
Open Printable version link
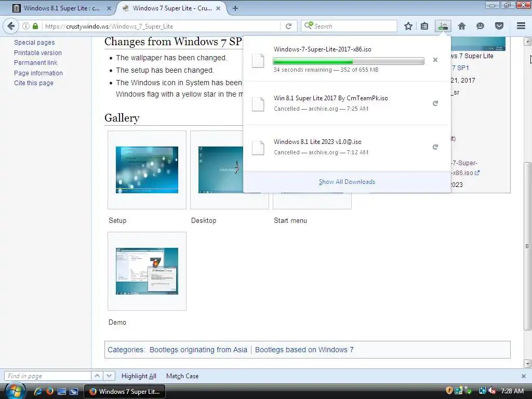pyautogui.click(x=37, y=52)
